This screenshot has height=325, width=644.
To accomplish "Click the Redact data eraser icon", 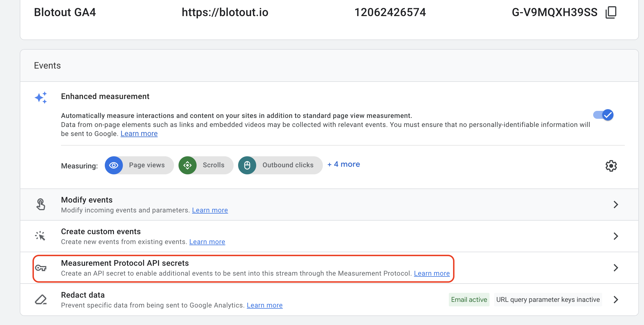I will (x=41, y=300).
